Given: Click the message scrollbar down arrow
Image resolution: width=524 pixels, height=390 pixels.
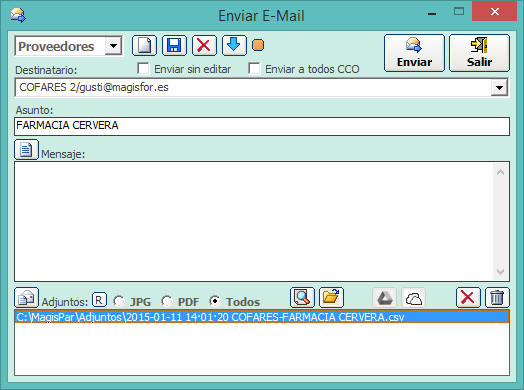Looking at the screenshot, I should point(500,271).
